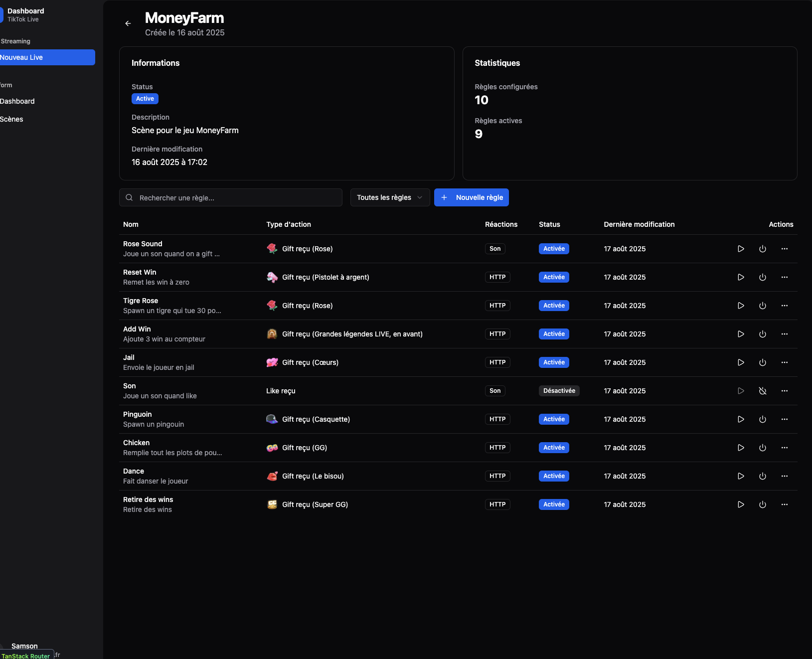Run the Rose Sound rule with play icon
Screen dimensions: 812x659
(741, 249)
